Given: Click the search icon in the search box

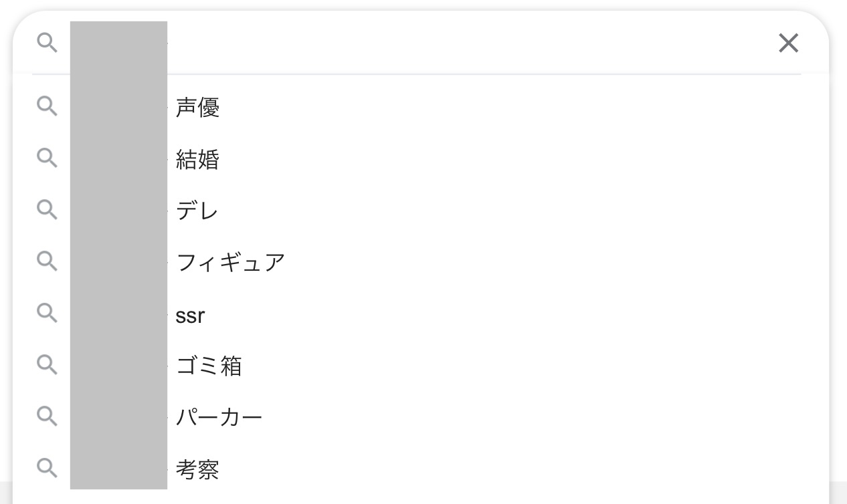Looking at the screenshot, I should tap(47, 43).
